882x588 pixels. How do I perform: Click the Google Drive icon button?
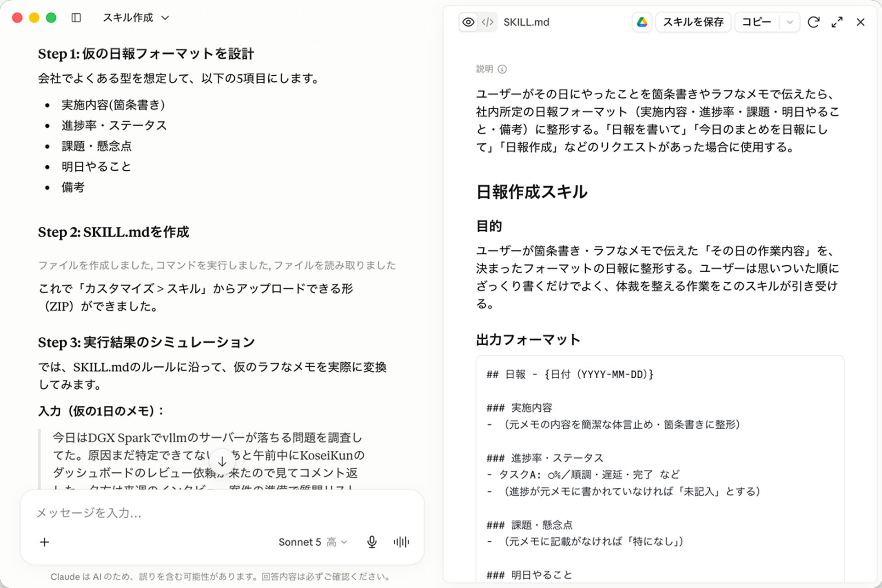pyautogui.click(x=642, y=22)
